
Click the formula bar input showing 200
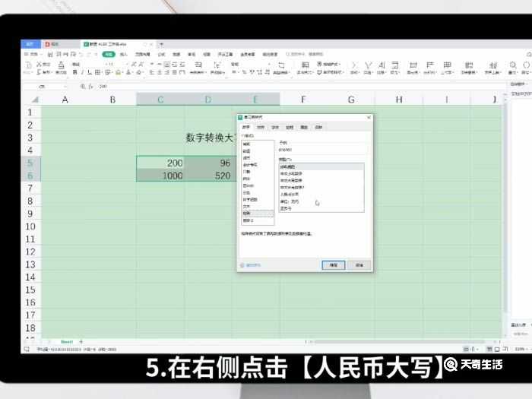[299, 87]
